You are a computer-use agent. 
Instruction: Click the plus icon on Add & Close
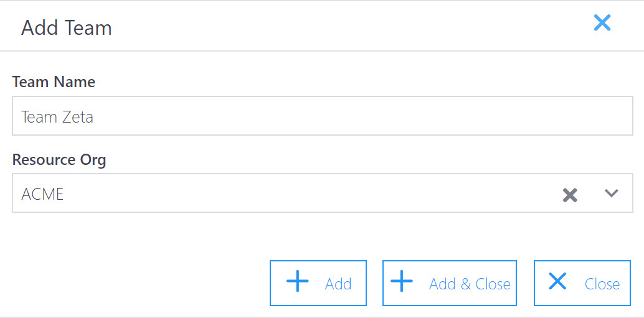tap(402, 282)
